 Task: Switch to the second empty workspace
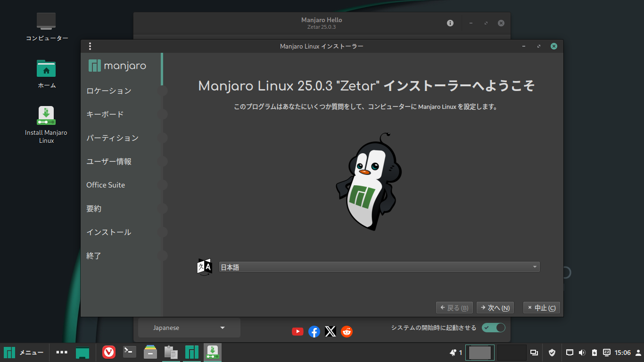pyautogui.click(x=512, y=353)
